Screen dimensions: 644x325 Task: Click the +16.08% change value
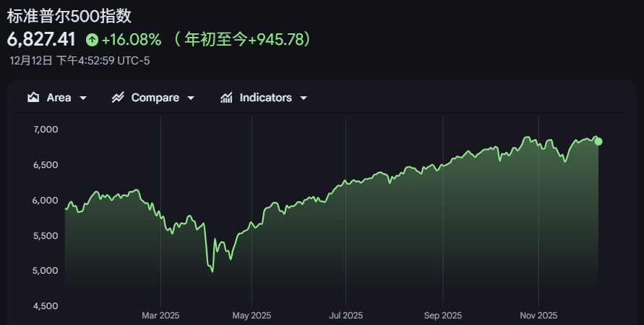[132, 40]
